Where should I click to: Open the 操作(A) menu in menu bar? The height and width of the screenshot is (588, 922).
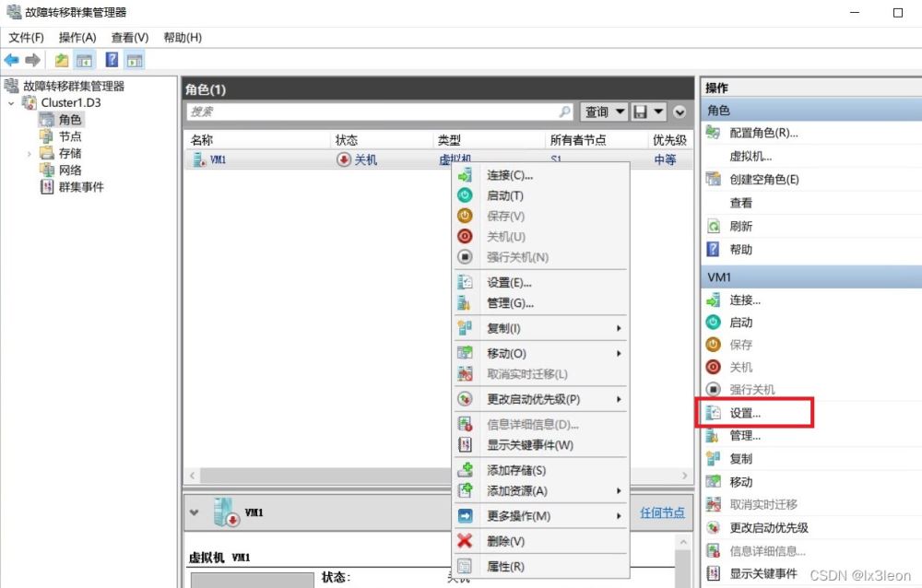[x=77, y=38]
